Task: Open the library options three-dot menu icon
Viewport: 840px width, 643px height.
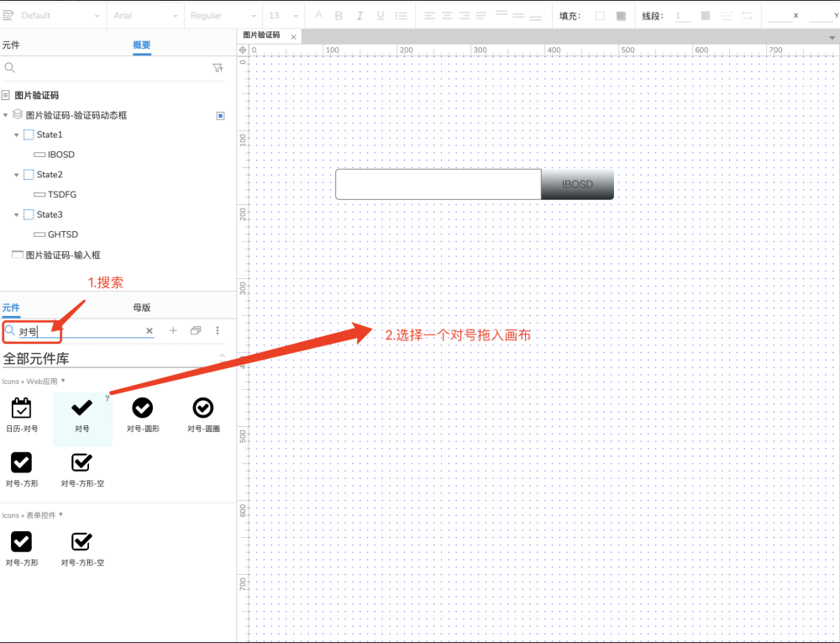Action: coord(218,331)
